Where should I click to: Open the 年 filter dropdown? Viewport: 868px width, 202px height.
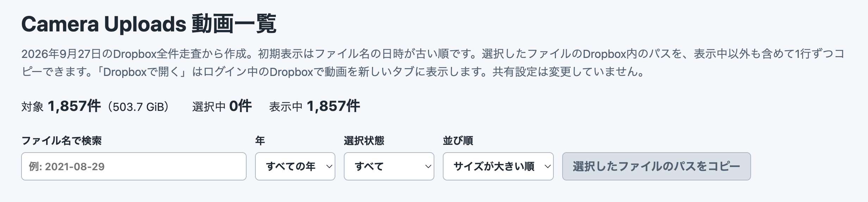pos(295,166)
